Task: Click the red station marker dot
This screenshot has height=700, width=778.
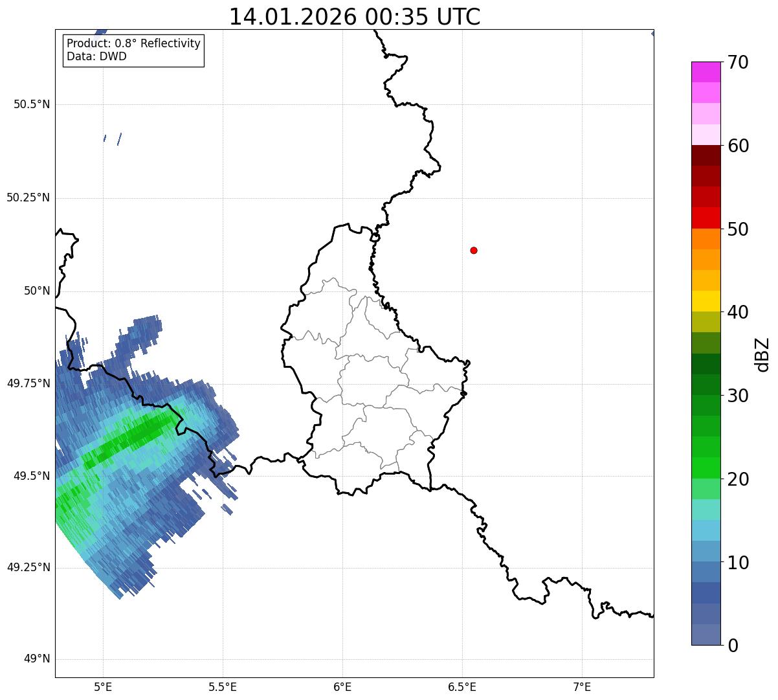Action: [x=474, y=250]
